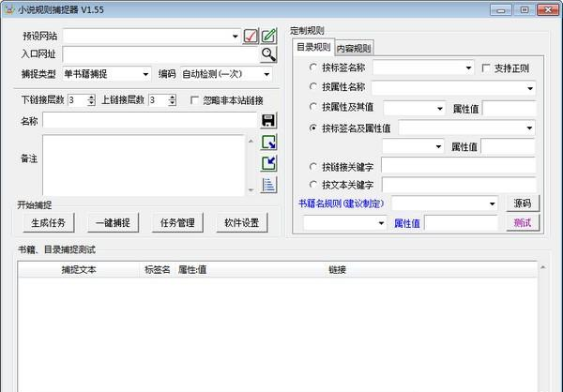Click the floppy disk save icon beside 名称
Screen dimensions: 563x392
[x=268, y=121]
